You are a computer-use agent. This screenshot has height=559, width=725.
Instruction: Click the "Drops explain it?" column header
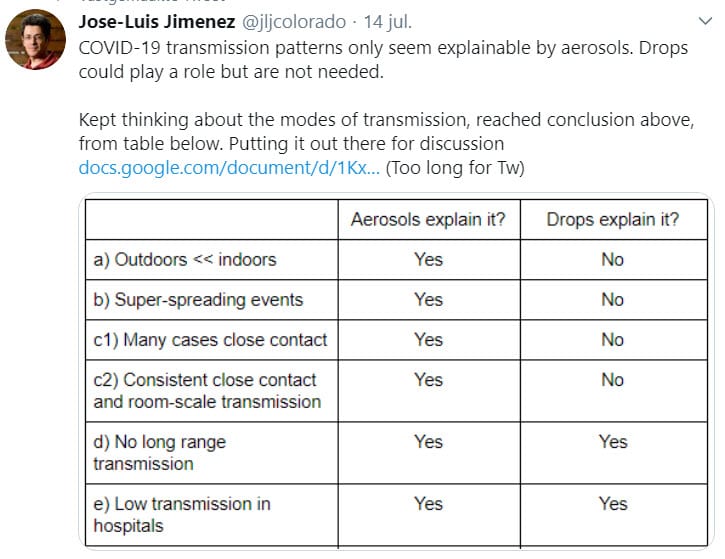[x=613, y=219]
